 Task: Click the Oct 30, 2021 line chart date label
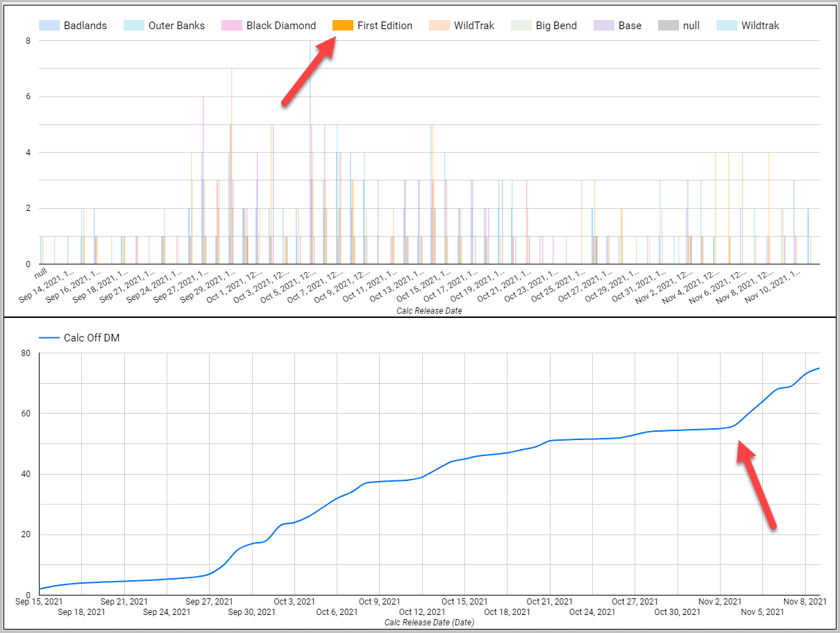(x=678, y=612)
